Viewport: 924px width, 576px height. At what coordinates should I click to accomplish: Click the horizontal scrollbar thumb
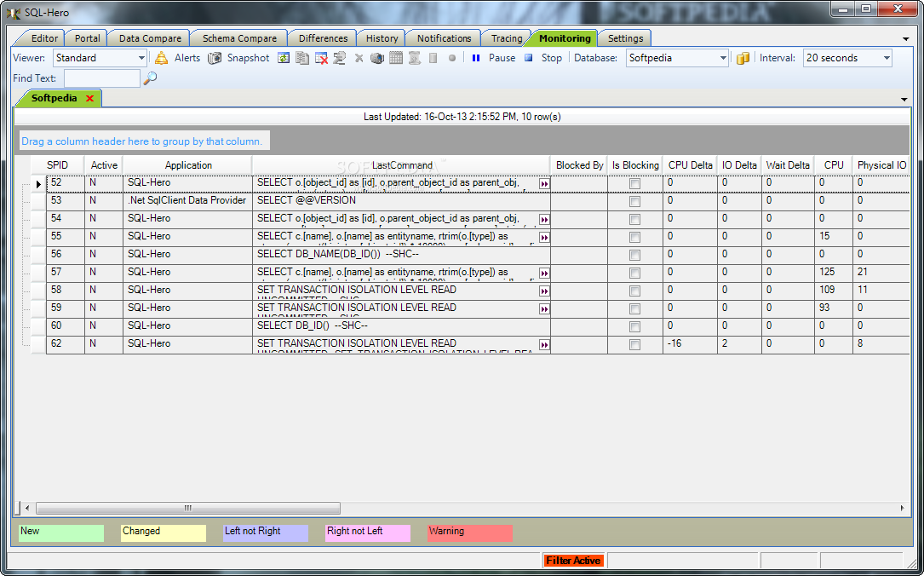(188, 508)
